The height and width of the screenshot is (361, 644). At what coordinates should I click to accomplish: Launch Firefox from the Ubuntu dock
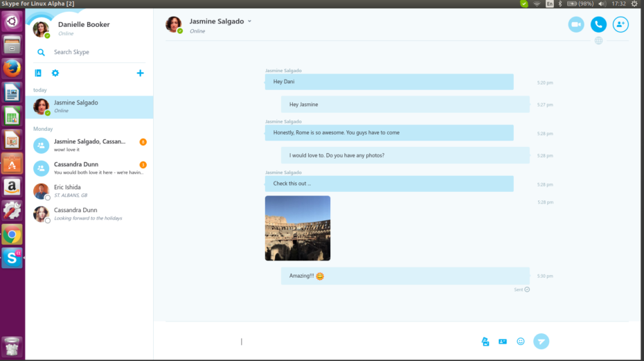pos(12,69)
